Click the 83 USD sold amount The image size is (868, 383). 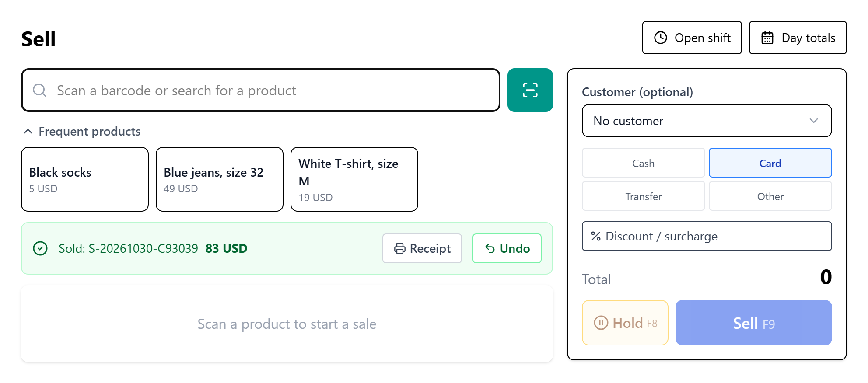coord(226,248)
